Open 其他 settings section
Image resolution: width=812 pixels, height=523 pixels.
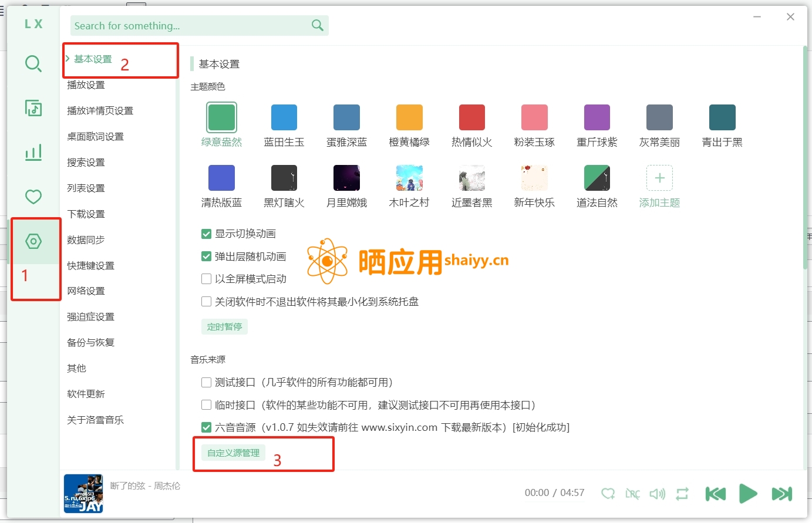tap(76, 369)
